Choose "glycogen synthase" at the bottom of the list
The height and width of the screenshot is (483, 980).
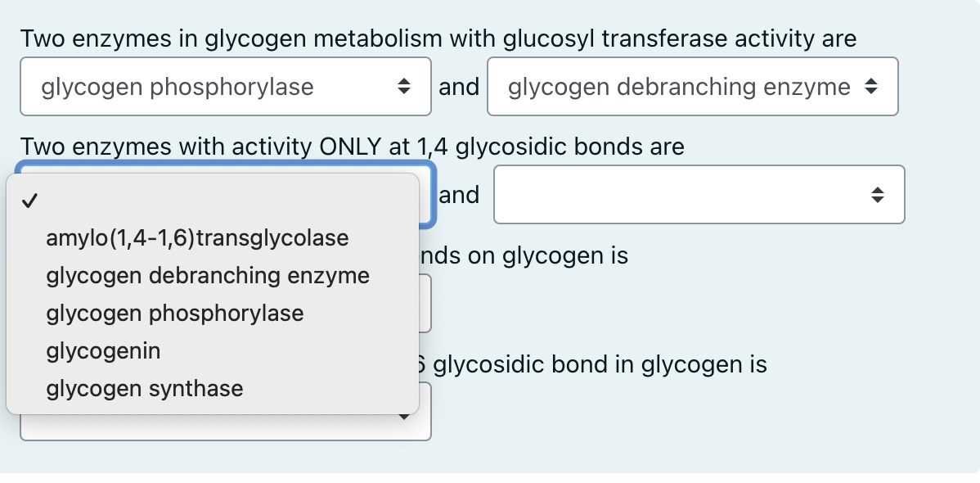(x=144, y=388)
